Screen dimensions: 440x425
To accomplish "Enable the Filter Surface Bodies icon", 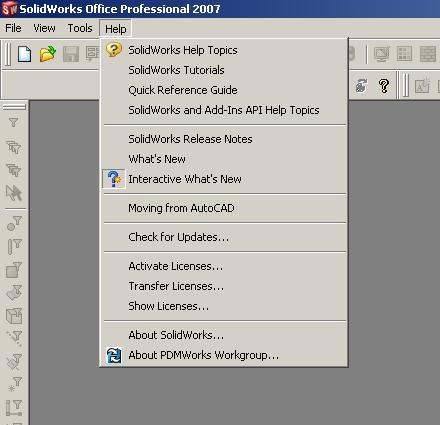I will click(x=14, y=292).
